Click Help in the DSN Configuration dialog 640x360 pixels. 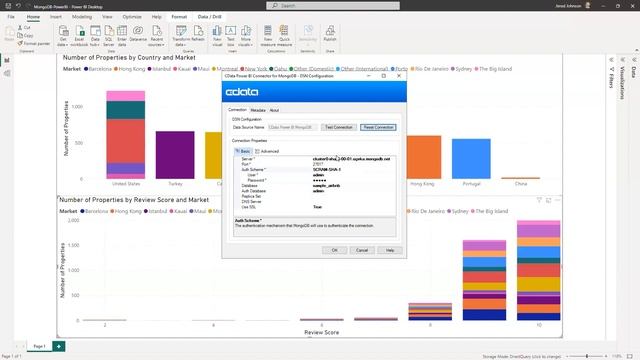click(390, 250)
